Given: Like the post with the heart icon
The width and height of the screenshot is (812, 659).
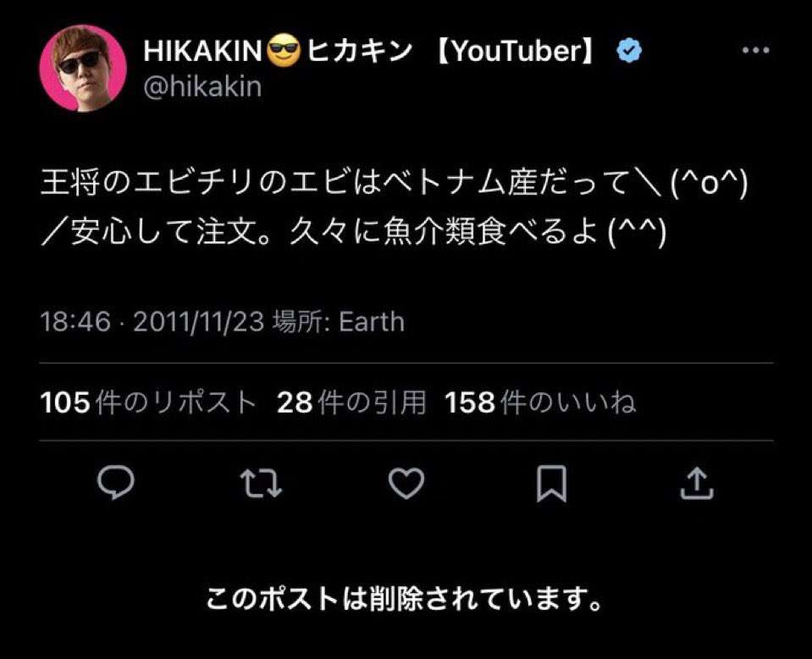Looking at the screenshot, I should 406,485.
